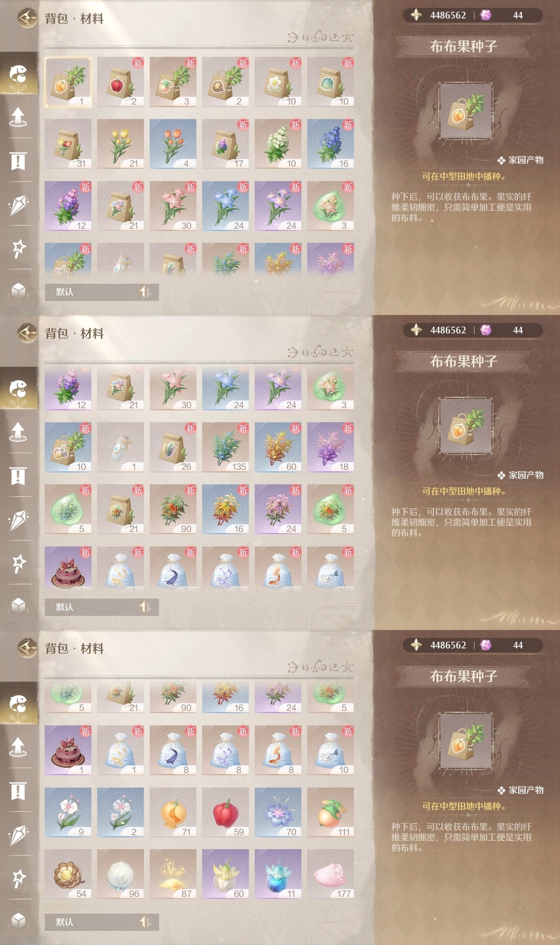Choose the red bell pepper item
The width and height of the screenshot is (560, 945).
(225, 812)
